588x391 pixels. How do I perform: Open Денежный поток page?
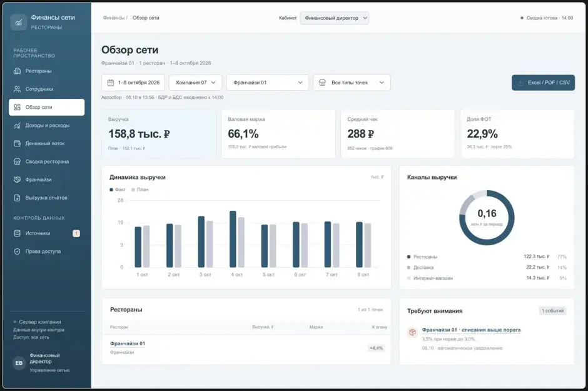(x=46, y=143)
